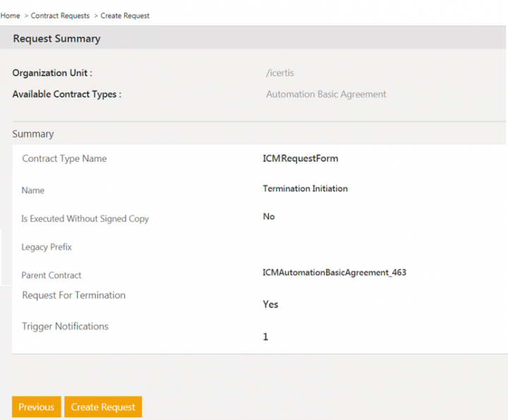508x420 pixels.
Task: Click Is Executed Without Signed Copy label
Action: pos(85,219)
